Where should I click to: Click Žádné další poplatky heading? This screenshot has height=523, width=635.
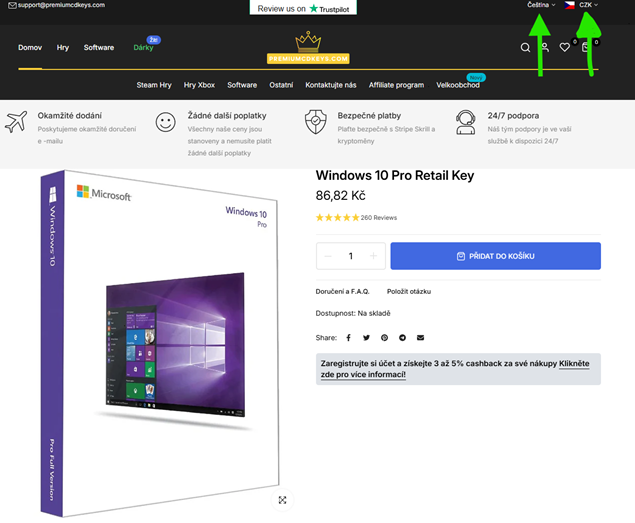[x=227, y=116]
